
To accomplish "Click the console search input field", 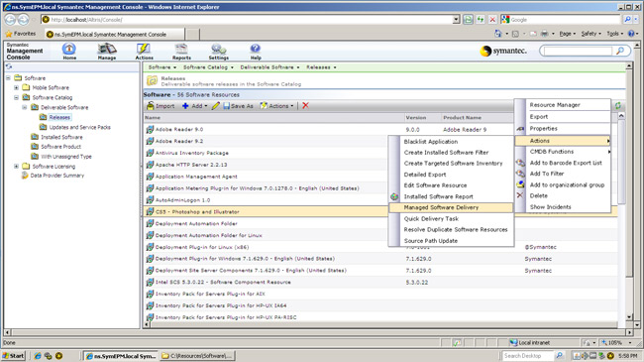I will click(x=578, y=51).
